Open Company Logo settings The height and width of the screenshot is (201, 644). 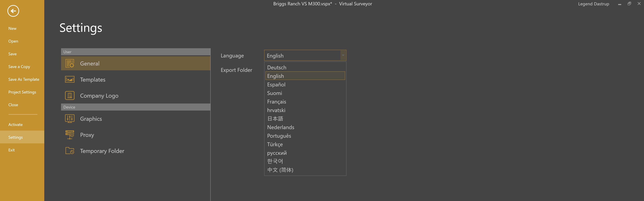coord(136,95)
